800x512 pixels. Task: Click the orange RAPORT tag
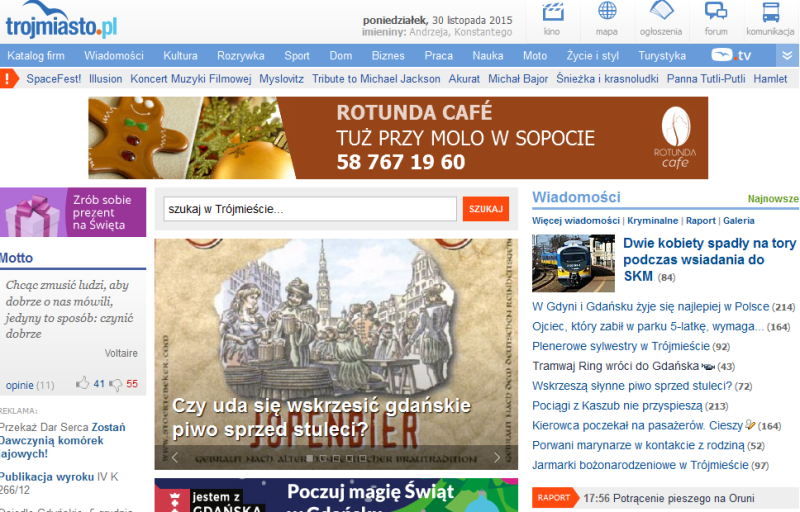[x=555, y=498]
